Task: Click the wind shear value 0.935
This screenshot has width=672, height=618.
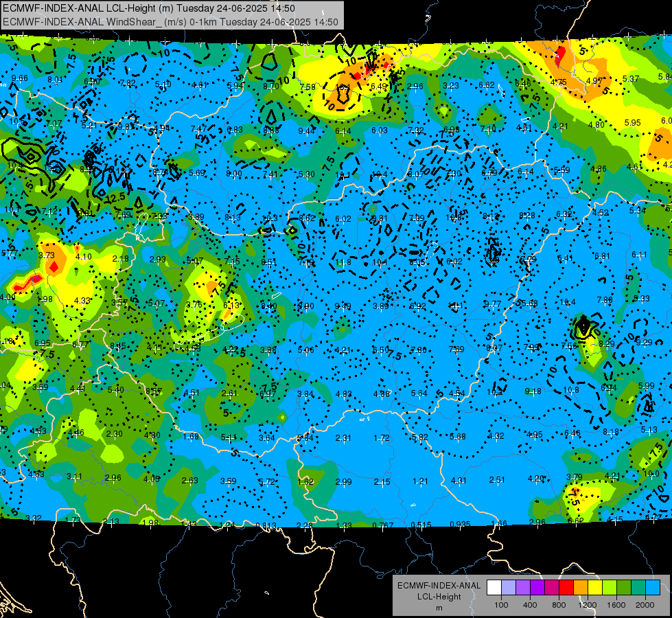Action: (460, 524)
